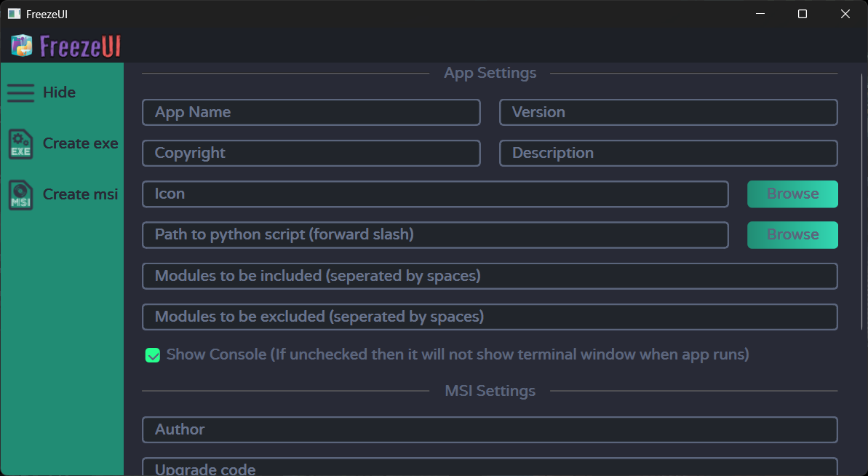Click the Create msi disc icon

pyautogui.click(x=20, y=195)
